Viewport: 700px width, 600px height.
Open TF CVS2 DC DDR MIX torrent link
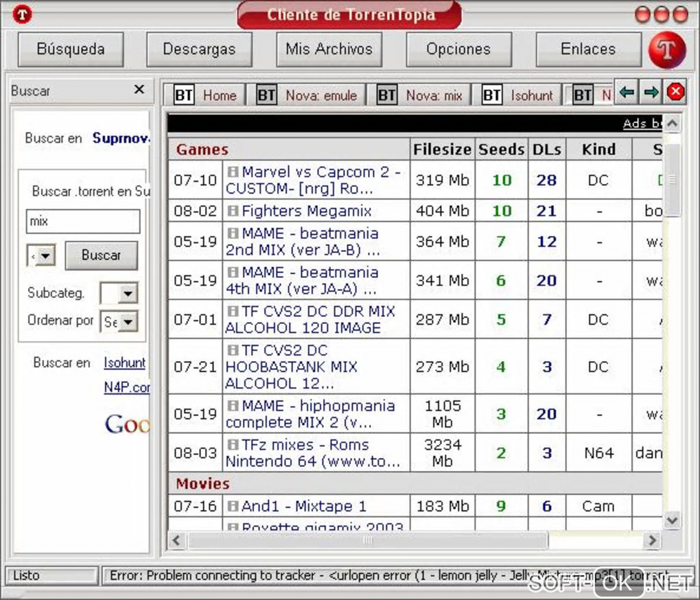pyautogui.click(x=311, y=319)
